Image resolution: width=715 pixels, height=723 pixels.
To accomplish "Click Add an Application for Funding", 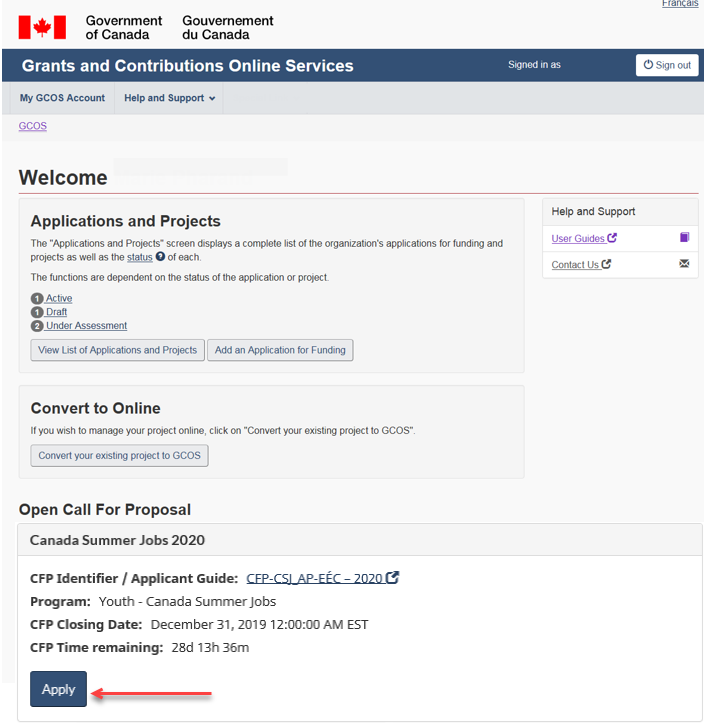I will coord(280,350).
